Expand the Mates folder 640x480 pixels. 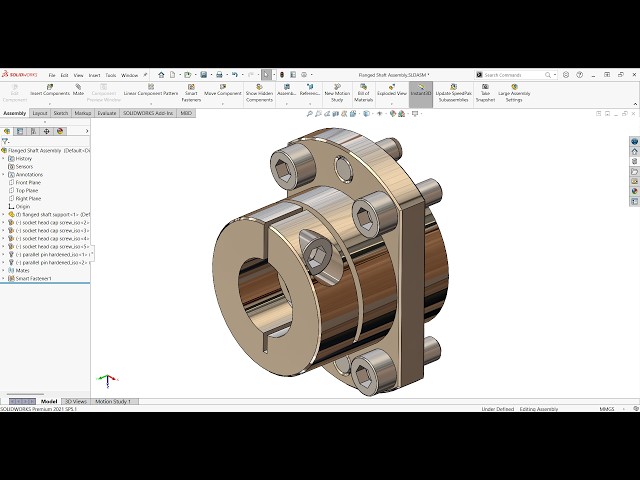coord(4,270)
